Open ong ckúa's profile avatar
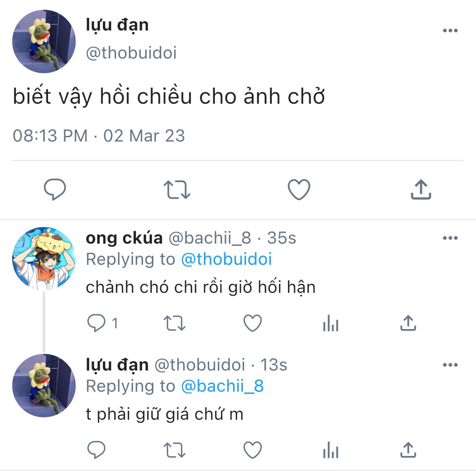The width and height of the screenshot is (476, 471). tap(44, 258)
